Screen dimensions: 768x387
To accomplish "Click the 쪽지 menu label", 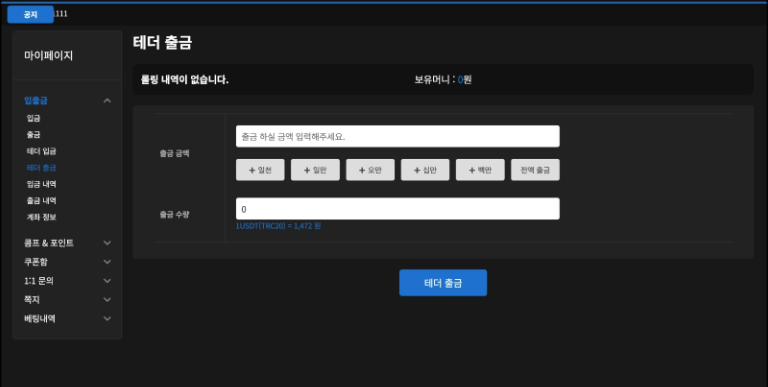I will (32, 300).
